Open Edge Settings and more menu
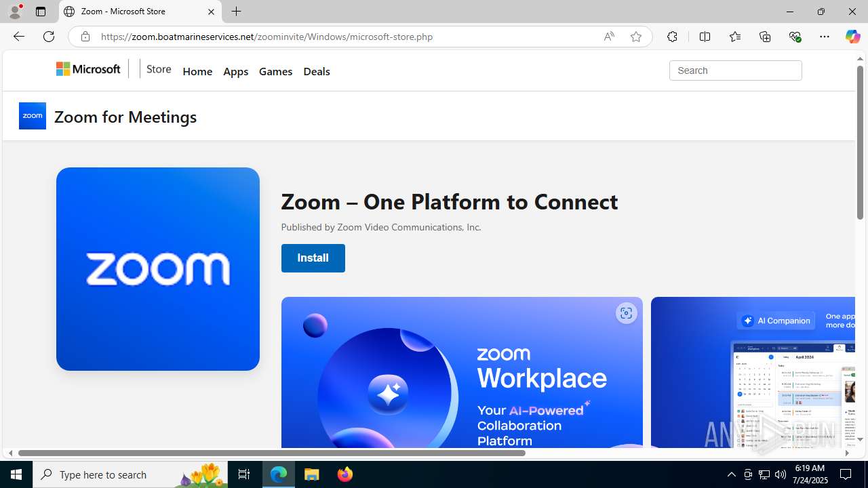868x488 pixels. (x=825, y=37)
